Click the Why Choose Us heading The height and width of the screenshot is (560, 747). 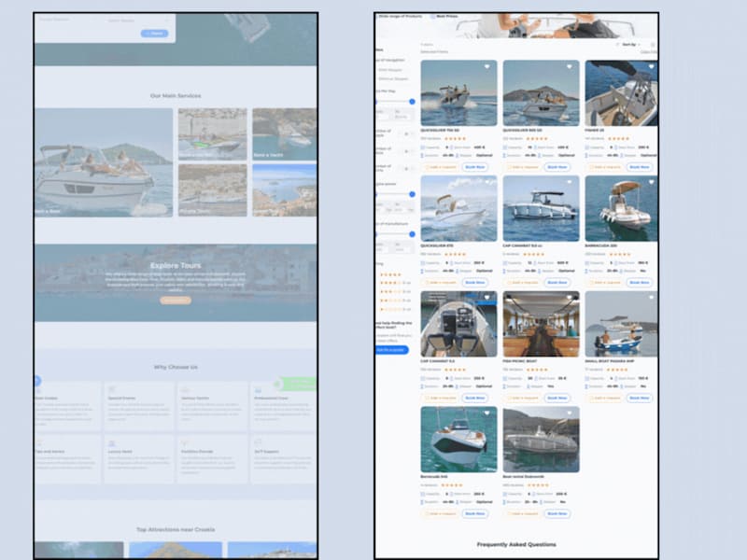pos(176,367)
